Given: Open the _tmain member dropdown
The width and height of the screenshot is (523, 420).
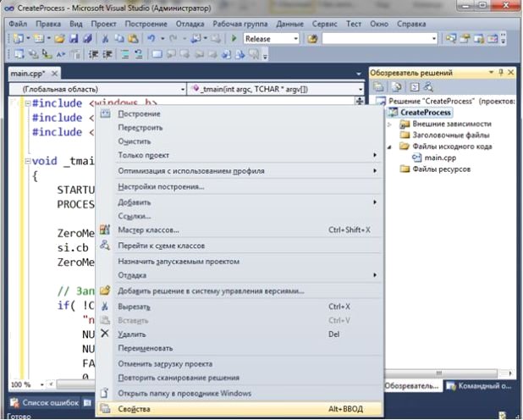Looking at the screenshot, I should click(x=361, y=89).
